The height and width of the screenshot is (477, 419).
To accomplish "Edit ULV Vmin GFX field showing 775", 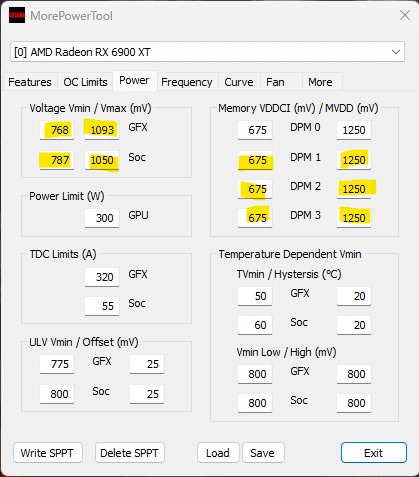I will click(x=57, y=364).
